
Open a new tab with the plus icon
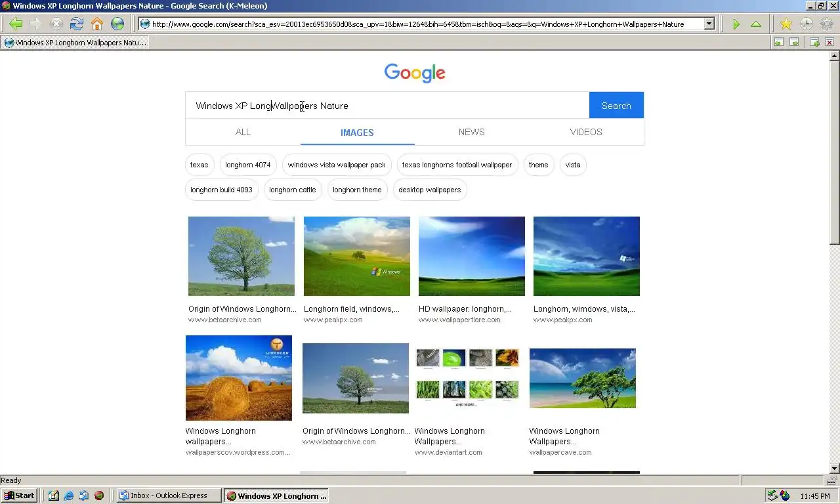pyautogui.click(x=814, y=42)
